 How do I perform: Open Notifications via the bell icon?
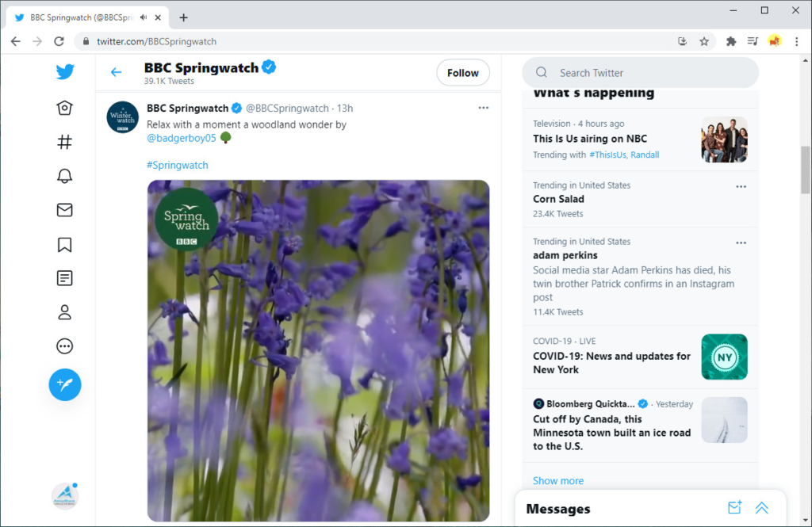click(x=64, y=176)
